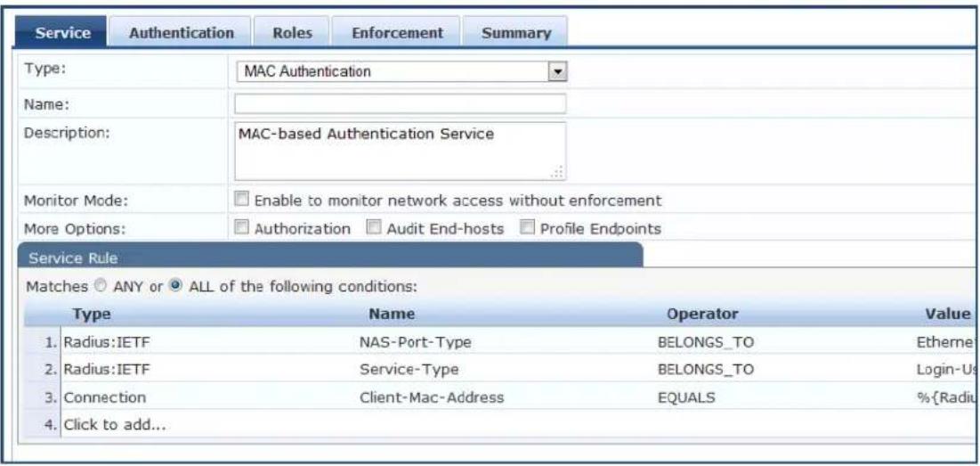980x466 pixels.
Task: Click the EQUALS operator cell
Action: [x=686, y=397]
